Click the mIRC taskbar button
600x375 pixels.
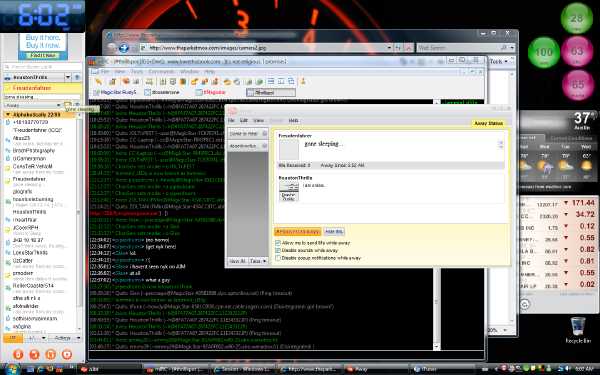click(177, 369)
